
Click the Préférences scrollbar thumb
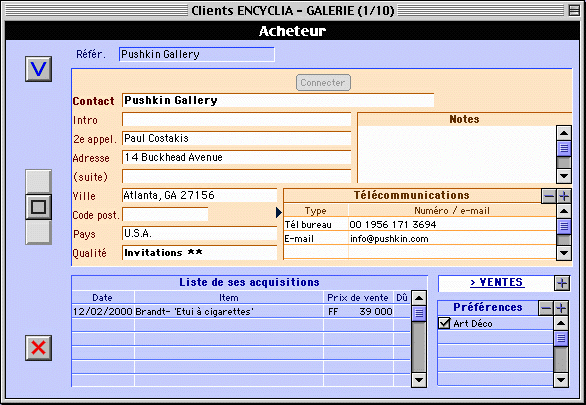point(561,338)
